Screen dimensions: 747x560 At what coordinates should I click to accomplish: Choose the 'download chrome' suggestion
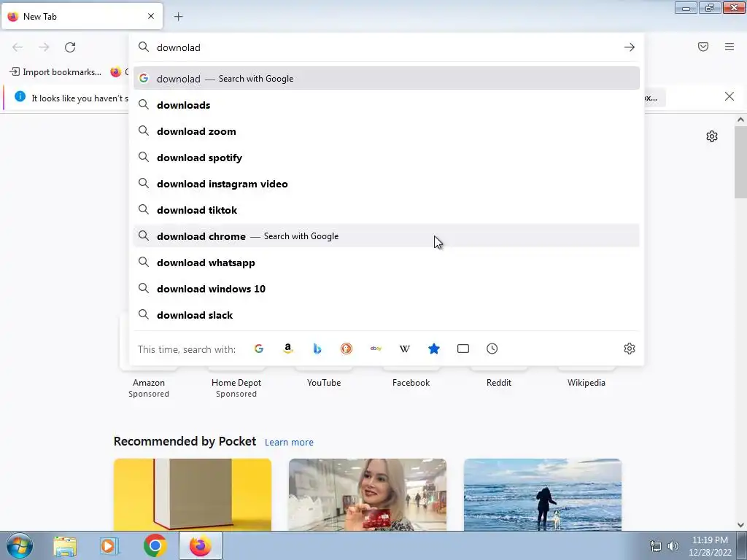tap(387, 236)
